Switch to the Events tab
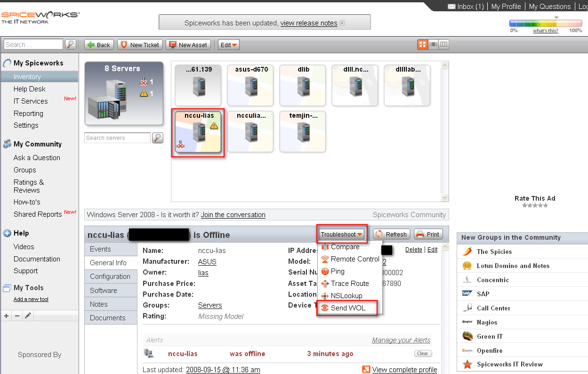This screenshot has height=374, width=588. (x=111, y=249)
